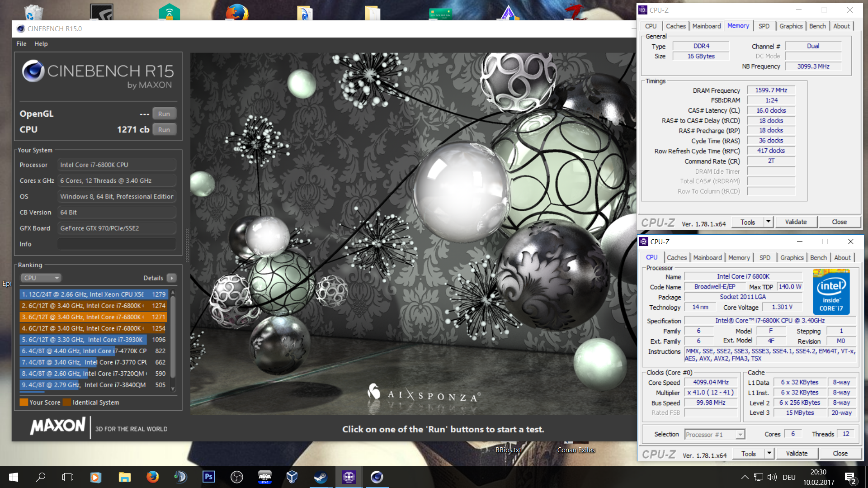The height and width of the screenshot is (488, 868).
Task: Click Validate in lower CPU-Z
Action: click(797, 454)
